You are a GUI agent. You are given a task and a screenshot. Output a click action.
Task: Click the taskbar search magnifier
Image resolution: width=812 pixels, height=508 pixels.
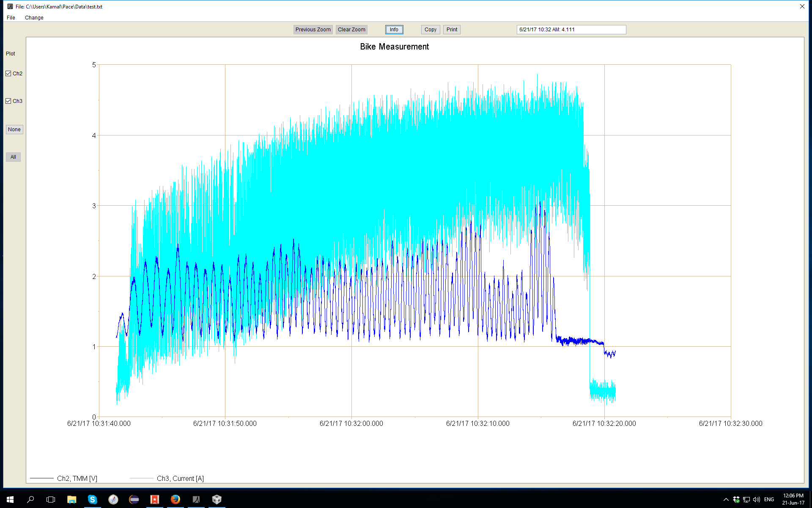[x=30, y=500]
